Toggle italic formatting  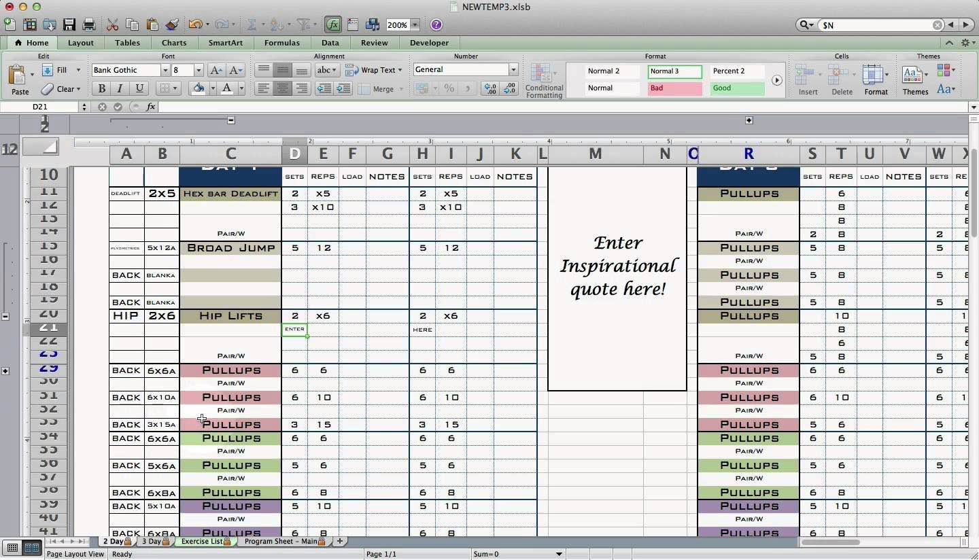point(119,88)
